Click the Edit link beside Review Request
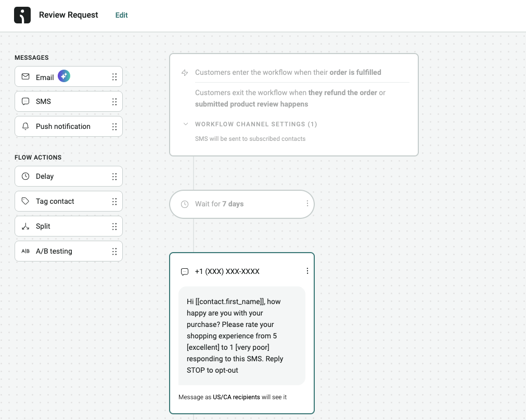 121,15
